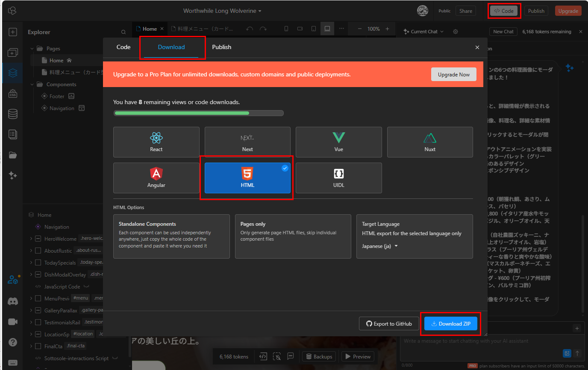Switch to the Publish tab in dialog
This screenshot has width=588, height=370.
point(221,47)
